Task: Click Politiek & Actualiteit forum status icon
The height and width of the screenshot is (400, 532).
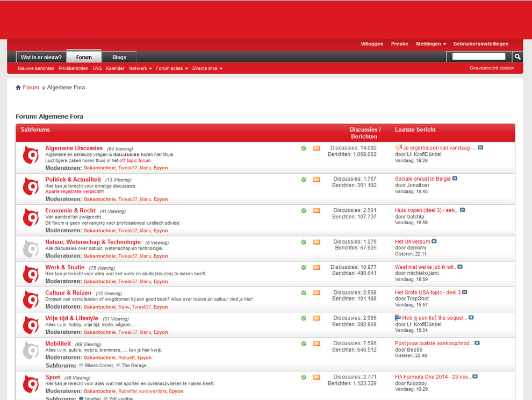Action: pos(31,187)
